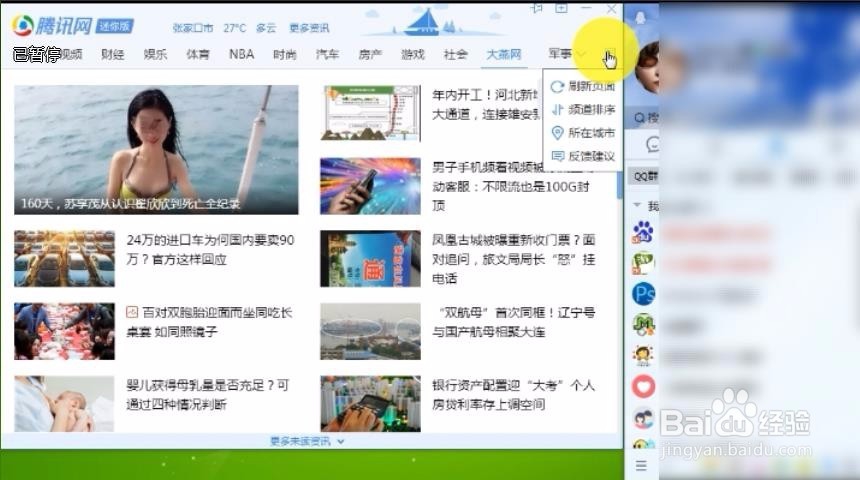Image resolution: width=860 pixels, height=480 pixels.
Task: Open headline "双航母"首次同框
Action: [513, 322]
